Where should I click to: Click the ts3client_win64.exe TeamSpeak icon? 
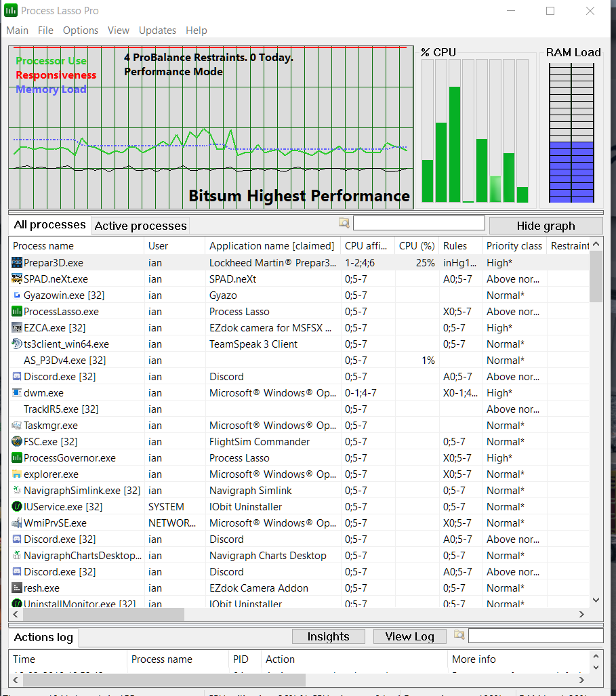[17, 344]
